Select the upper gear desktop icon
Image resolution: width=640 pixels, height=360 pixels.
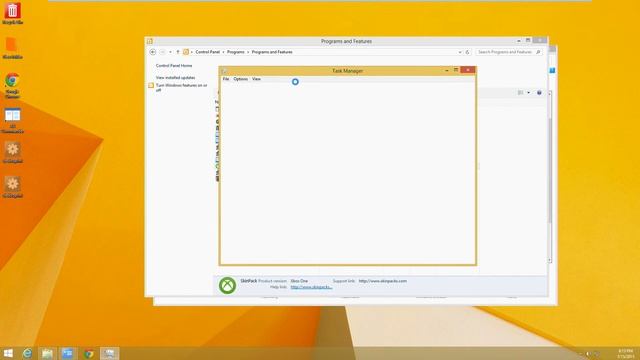pyautogui.click(x=12, y=152)
